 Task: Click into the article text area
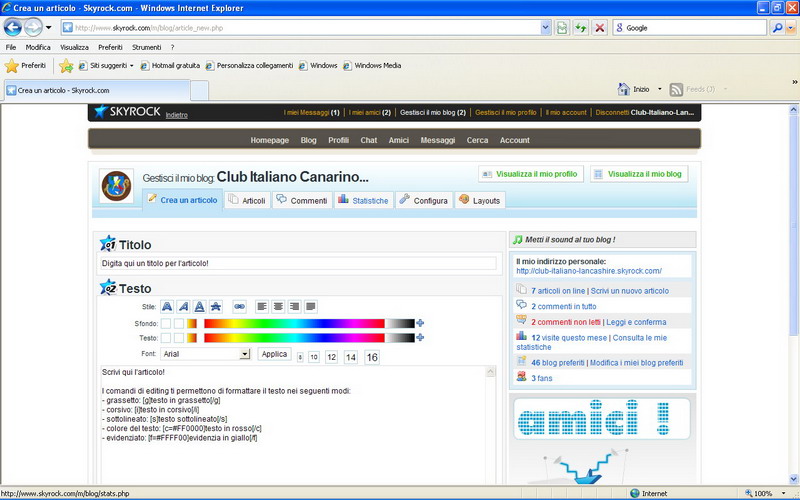[x=293, y=424]
